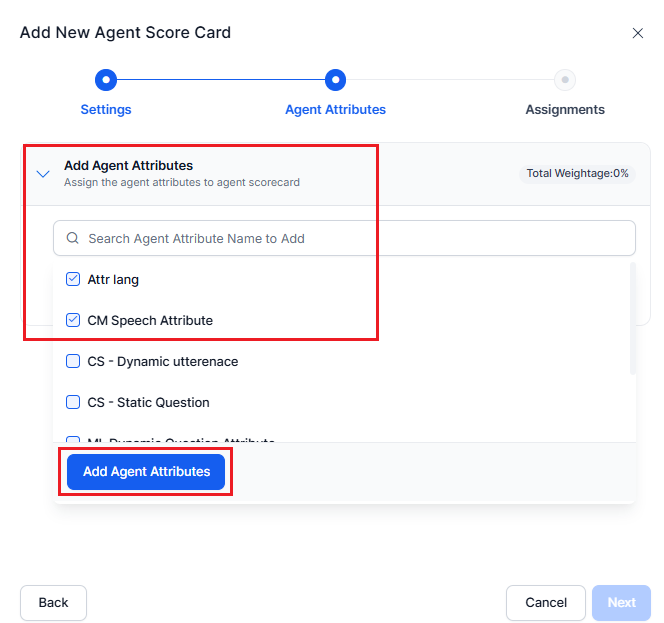Image resolution: width=664 pixels, height=623 pixels.
Task: Close the Add New Agent Score Card dialog
Action: coord(638,33)
